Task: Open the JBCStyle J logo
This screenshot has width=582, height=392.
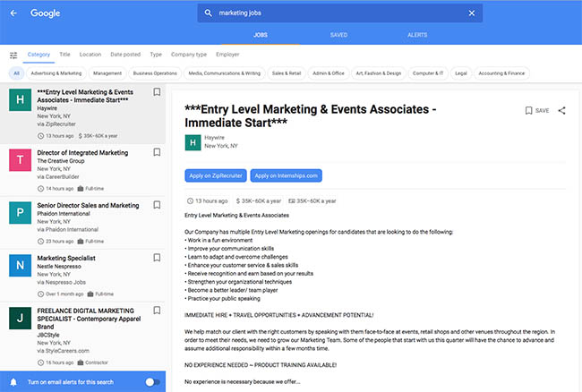Action: (20, 318)
